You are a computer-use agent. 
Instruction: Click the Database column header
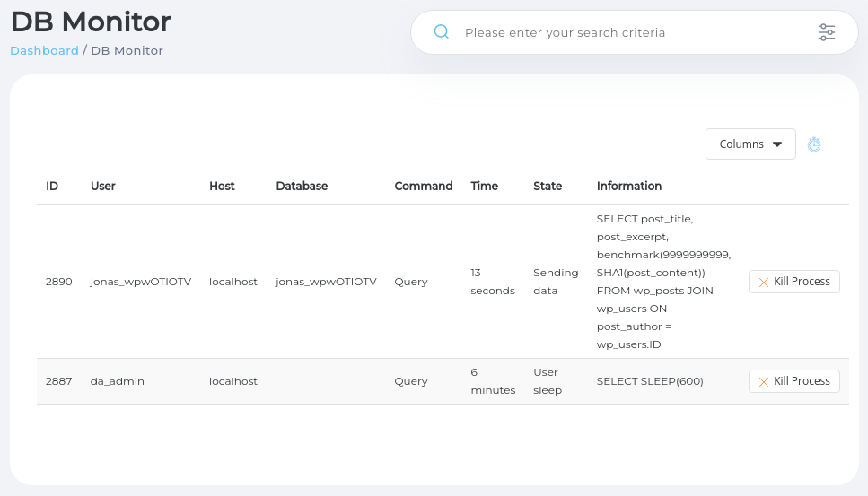[x=302, y=187]
